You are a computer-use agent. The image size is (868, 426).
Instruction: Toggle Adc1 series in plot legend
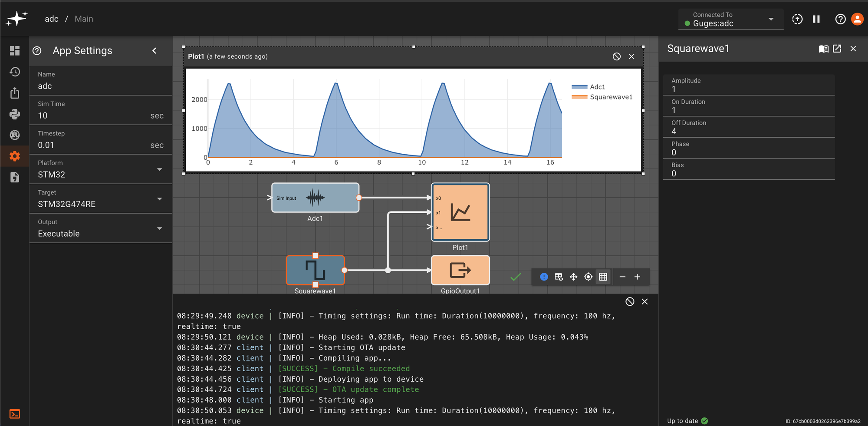coord(597,87)
